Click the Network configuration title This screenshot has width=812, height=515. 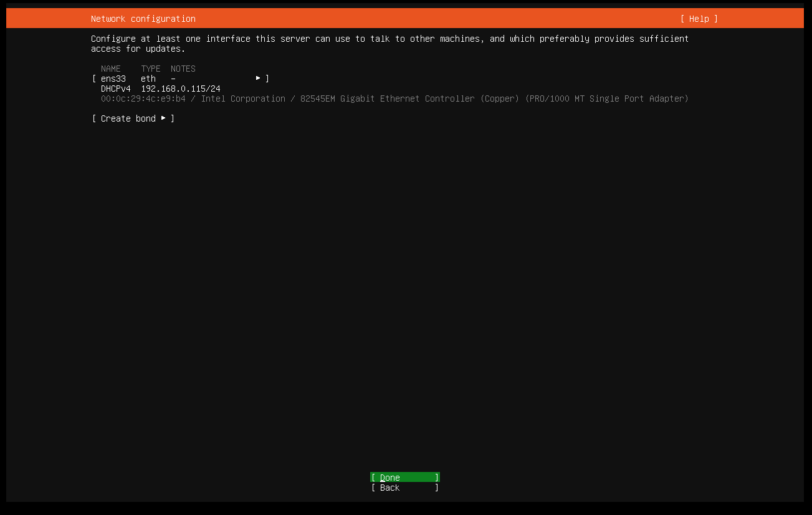(x=143, y=19)
